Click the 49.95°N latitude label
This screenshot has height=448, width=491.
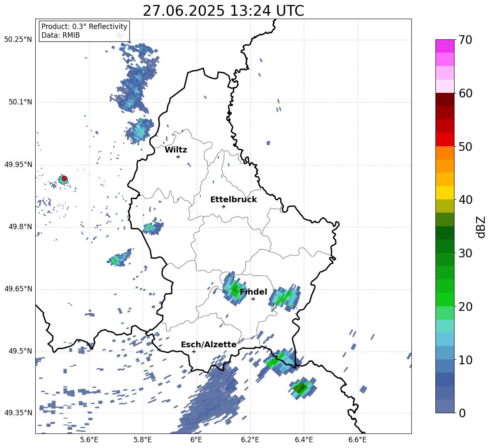pos(18,165)
